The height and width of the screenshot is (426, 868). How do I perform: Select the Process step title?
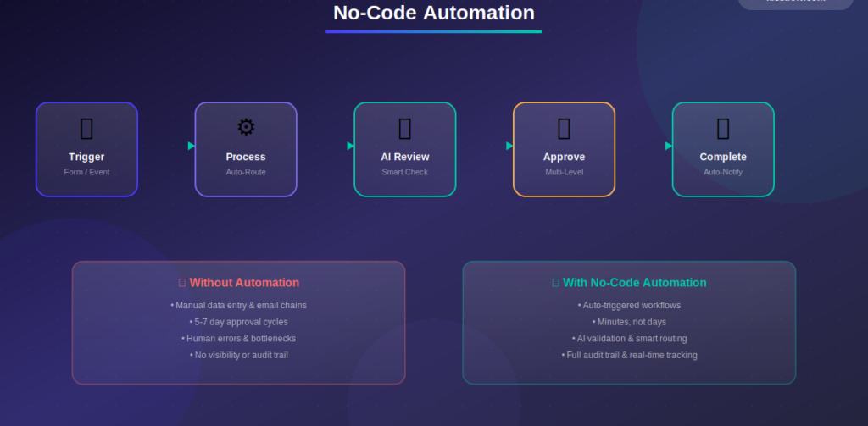(246, 158)
